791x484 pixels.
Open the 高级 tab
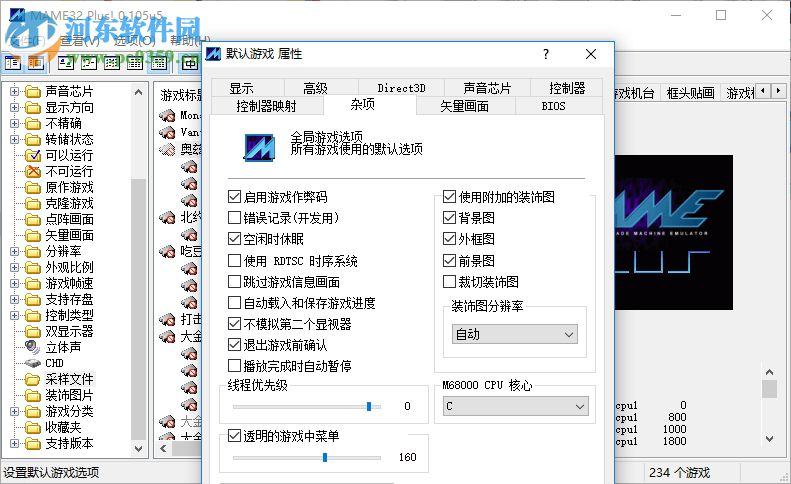pos(321,88)
